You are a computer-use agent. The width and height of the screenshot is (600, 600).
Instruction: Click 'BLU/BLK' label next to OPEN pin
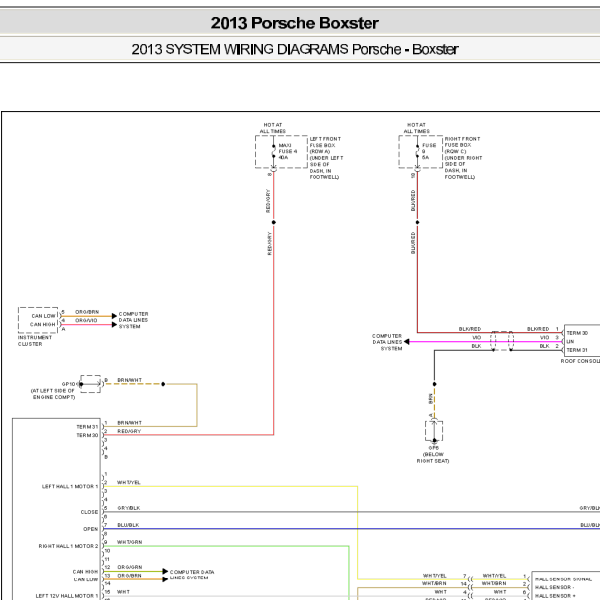tap(128, 525)
